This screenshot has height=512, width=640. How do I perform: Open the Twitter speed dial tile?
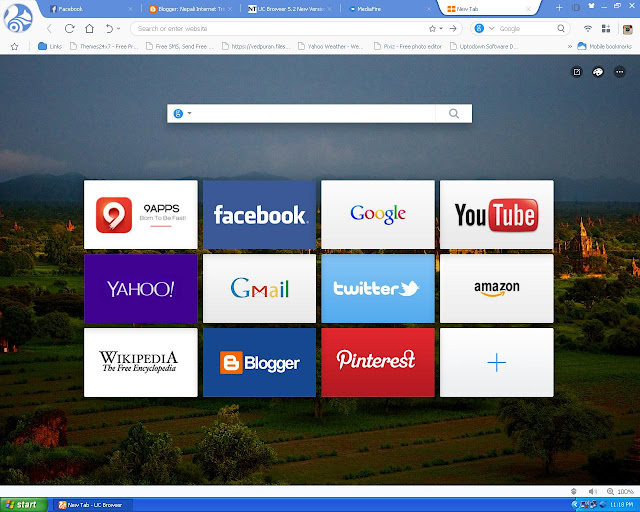point(378,289)
